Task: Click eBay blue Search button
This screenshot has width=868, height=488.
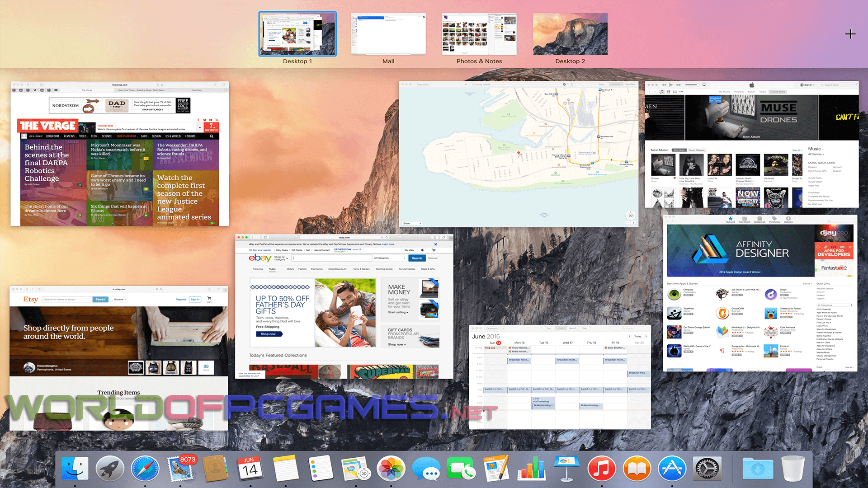Action: coord(417,258)
